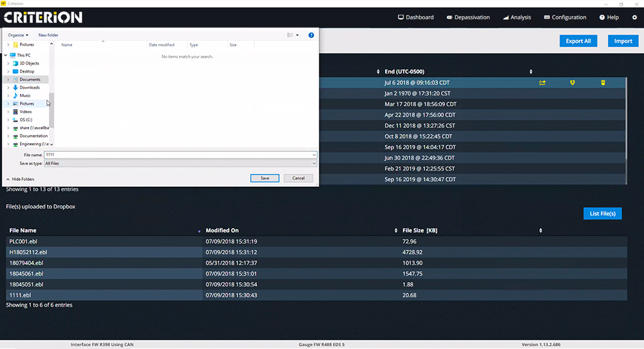Sort Dropbox files by Modified On column
The width and height of the screenshot is (644, 349).
coord(395,231)
